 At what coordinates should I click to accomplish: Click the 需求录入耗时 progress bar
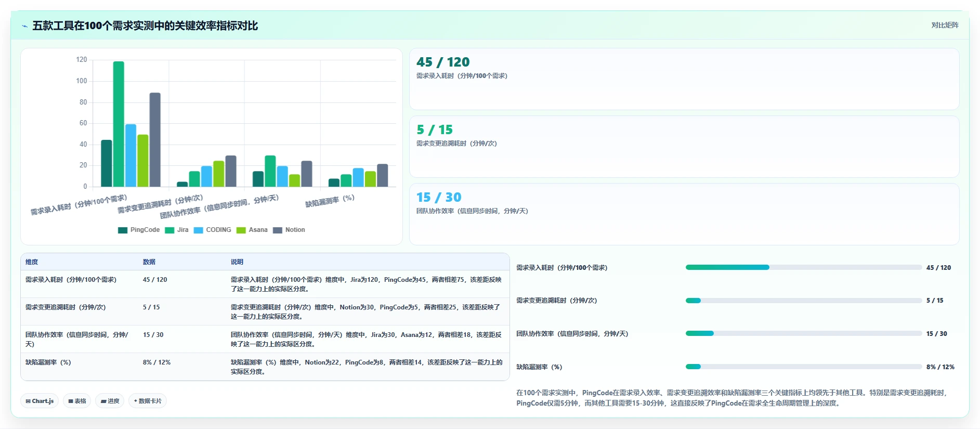click(804, 267)
